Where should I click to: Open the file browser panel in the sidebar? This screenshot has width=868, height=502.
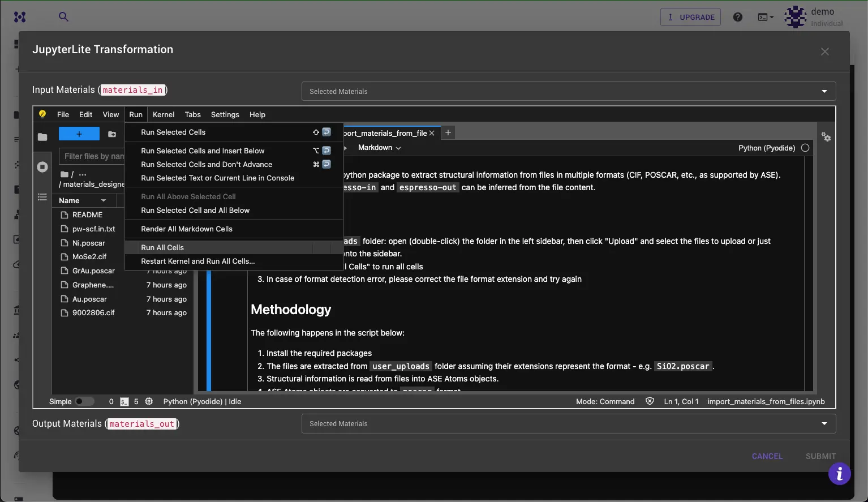42,136
